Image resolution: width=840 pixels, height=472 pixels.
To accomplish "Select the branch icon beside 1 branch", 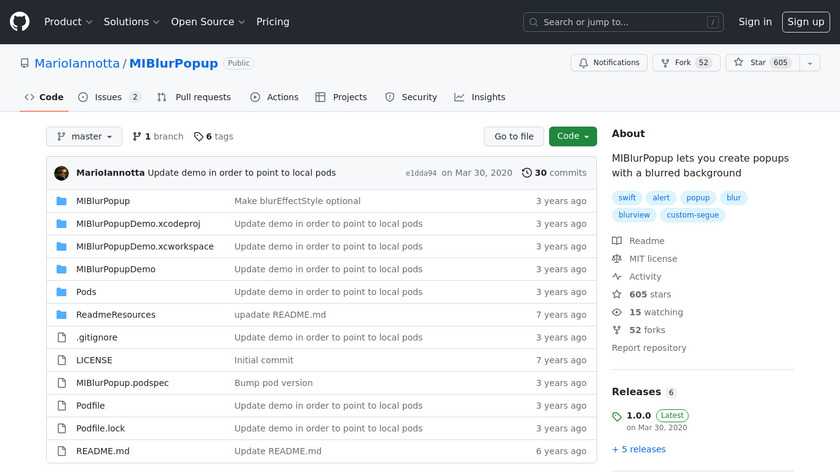I will point(137,137).
